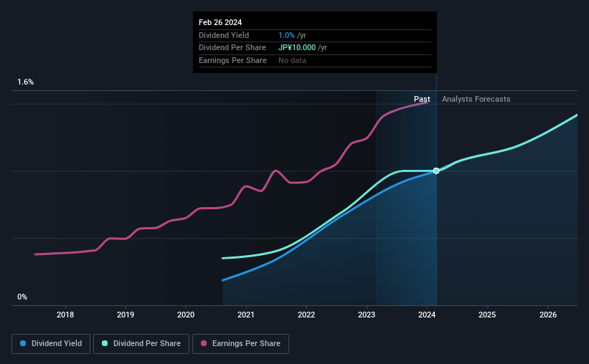Screen dimensions: 589x364
Task: Click the JP¥10.000 Dividend Per Share value
Action: 297,48
